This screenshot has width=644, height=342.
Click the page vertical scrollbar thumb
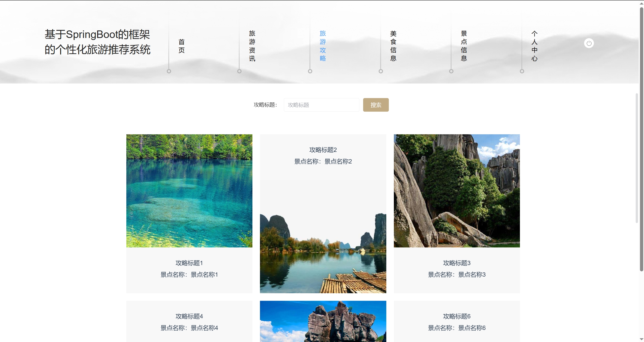641,140
